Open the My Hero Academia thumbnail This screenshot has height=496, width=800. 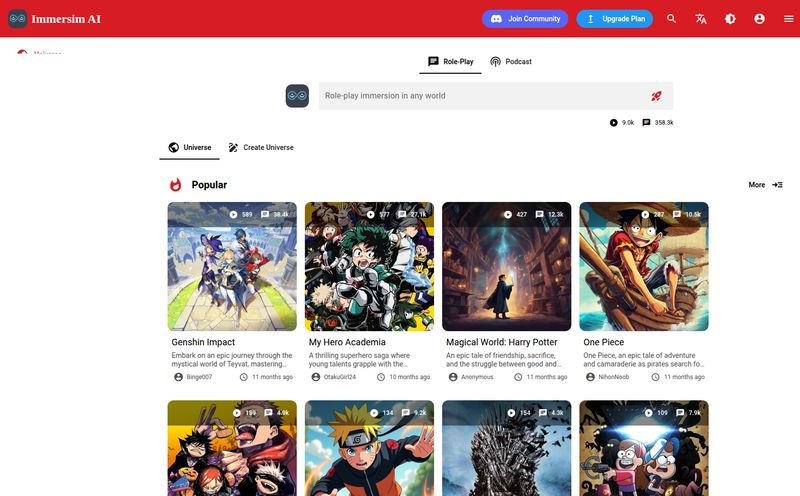click(369, 266)
